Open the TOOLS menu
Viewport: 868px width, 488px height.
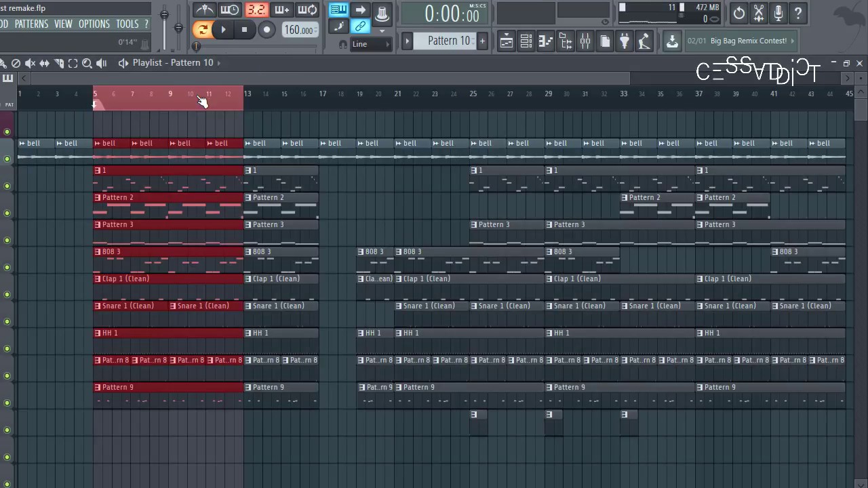pyautogui.click(x=127, y=24)
